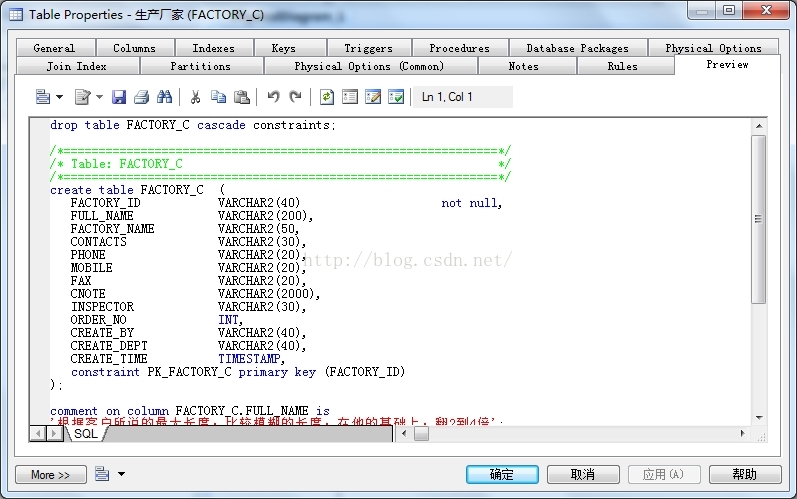Click the checked-table toolbar icon
The height and width of the screenshot is (499, 797).
[395, 97]
